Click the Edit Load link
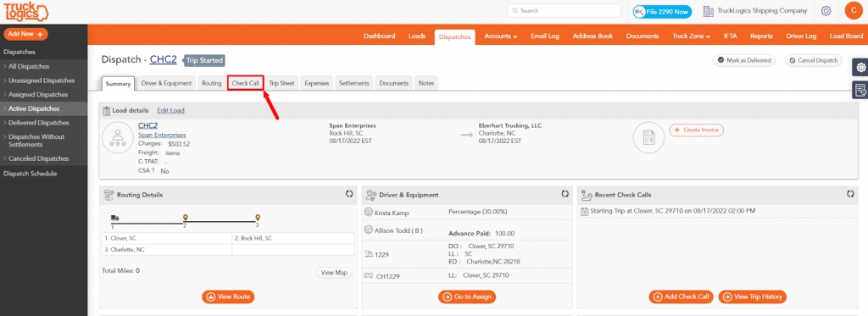868x316 pixels. click(170, 111)
